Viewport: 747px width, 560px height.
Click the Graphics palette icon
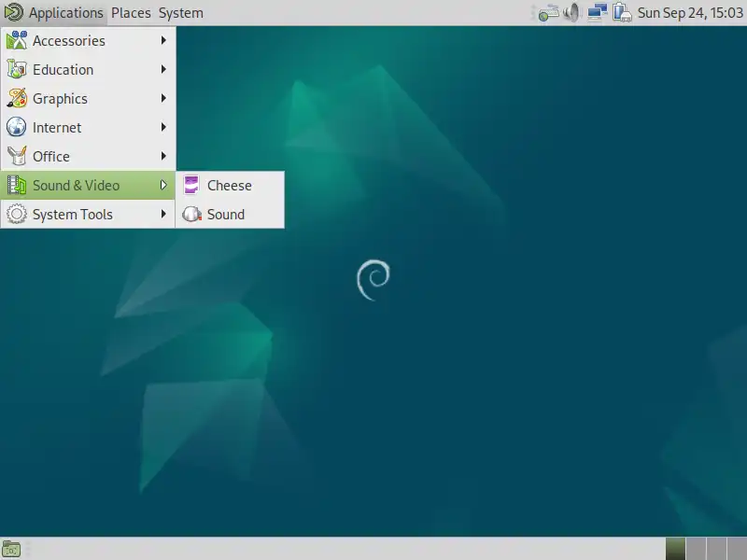[17, 99]
